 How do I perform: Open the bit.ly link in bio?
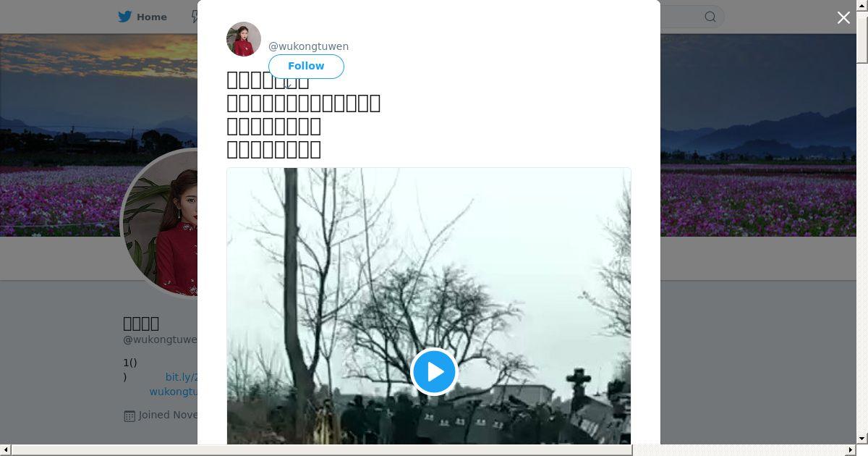[x=181, y=377]
